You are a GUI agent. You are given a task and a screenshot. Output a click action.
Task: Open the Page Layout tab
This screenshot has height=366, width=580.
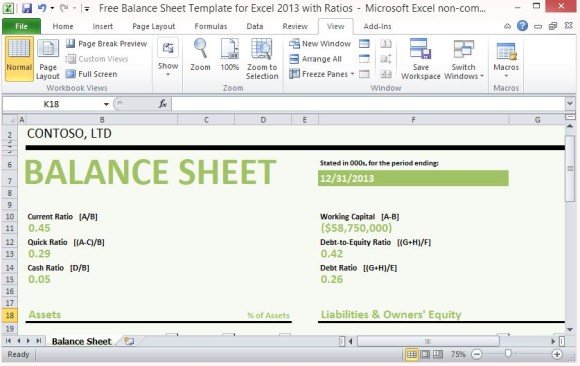(x=154, y=26)
